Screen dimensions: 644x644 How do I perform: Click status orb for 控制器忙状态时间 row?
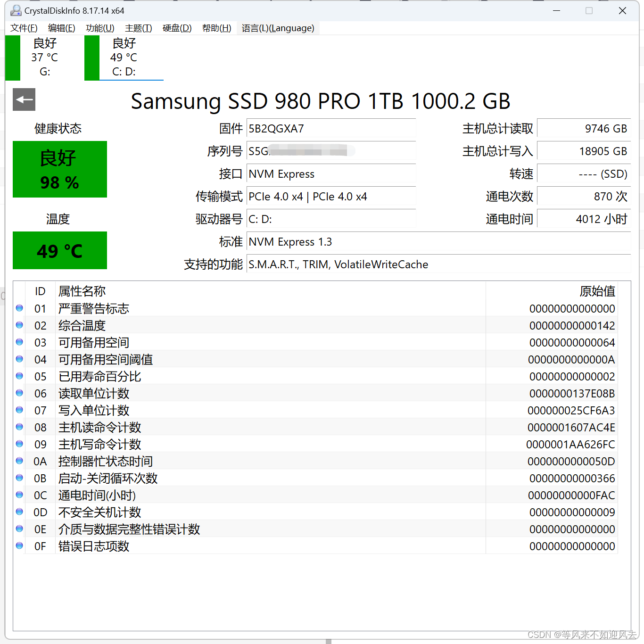19,461
